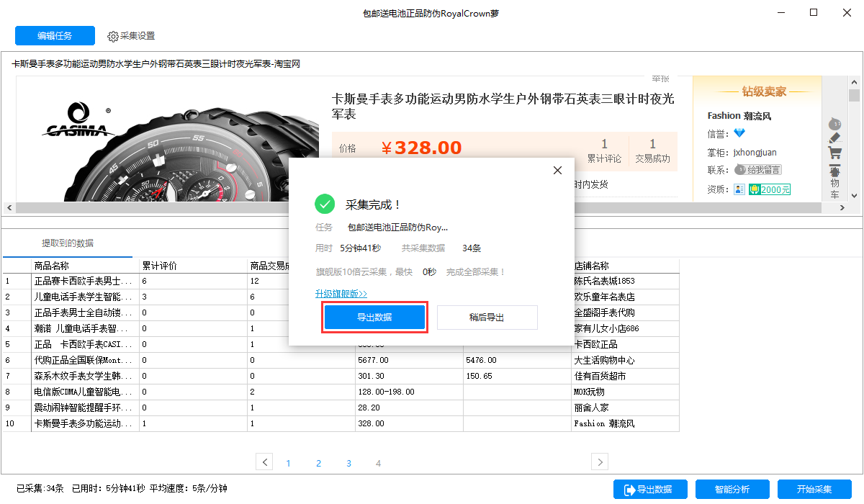Screen dimensions: 864x504
Task: Click the Wangwang chat icon in the side strip
Action: coord(834,122)
